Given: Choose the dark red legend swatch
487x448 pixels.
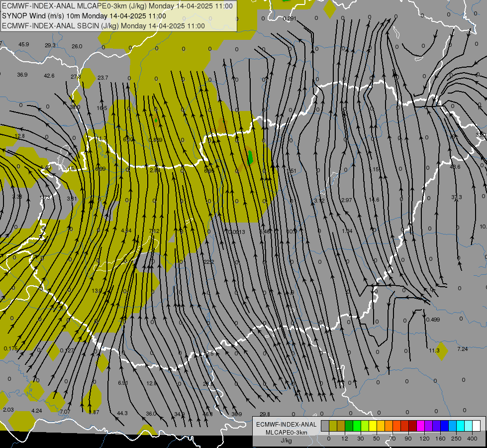Looking at the screenshot, I should [412, 426].
